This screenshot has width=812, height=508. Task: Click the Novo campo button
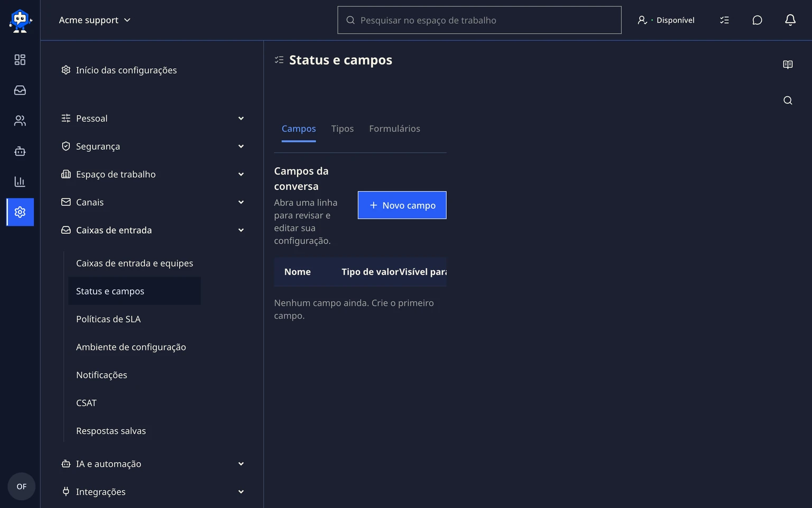(402, 205)
